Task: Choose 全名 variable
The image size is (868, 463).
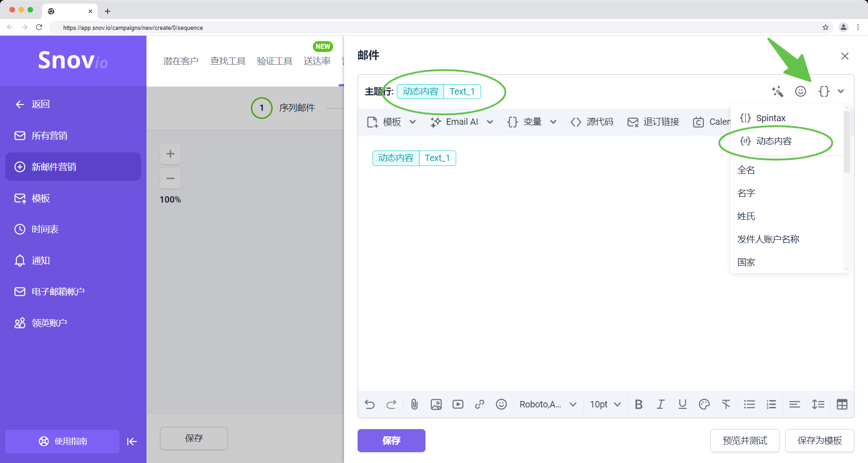Action: (787, 170)
